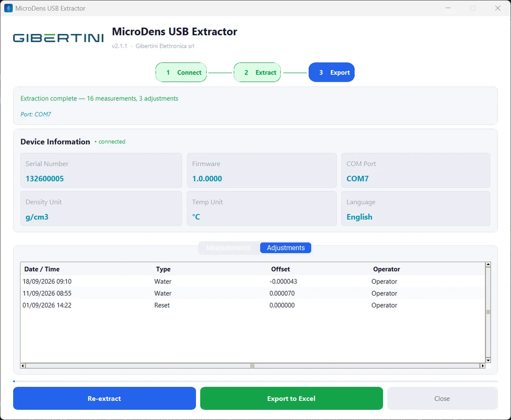Screen dimensions: 511x420
Task: Click the offset value 0.000070
Action: click(x=282, y=293)
